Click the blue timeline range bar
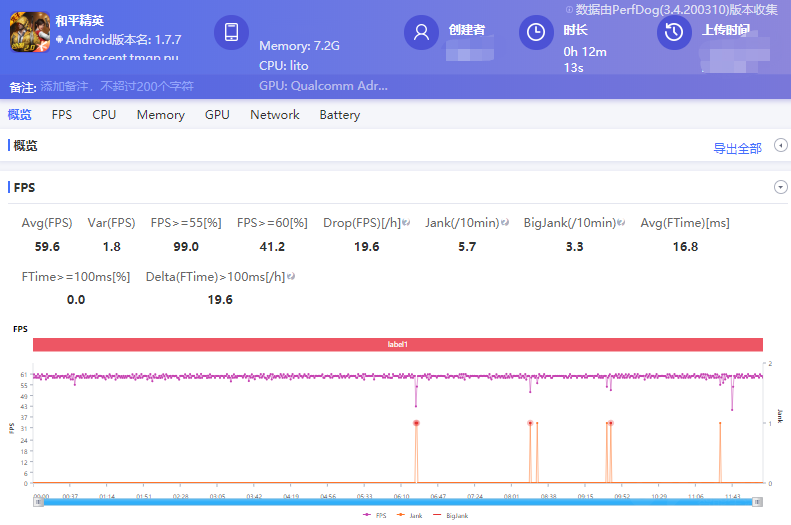 pyautogui.click(x=398, y=502)
